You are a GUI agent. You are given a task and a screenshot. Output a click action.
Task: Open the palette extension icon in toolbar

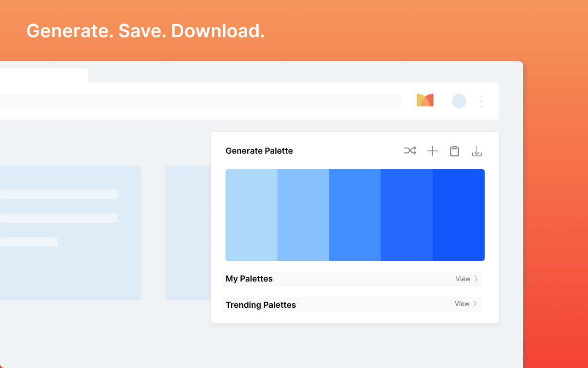point(425,100)
